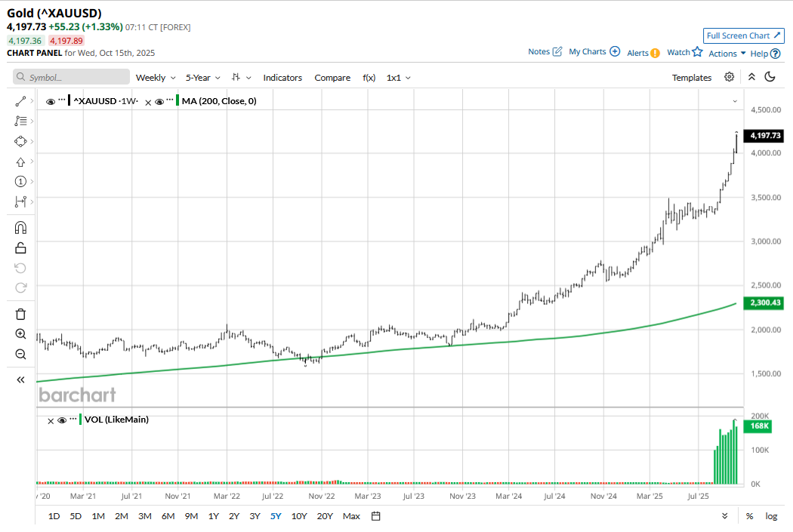Zoom in using the magnifier plus
This screenshot has height=532, width=793.
(x=20, y=334)
